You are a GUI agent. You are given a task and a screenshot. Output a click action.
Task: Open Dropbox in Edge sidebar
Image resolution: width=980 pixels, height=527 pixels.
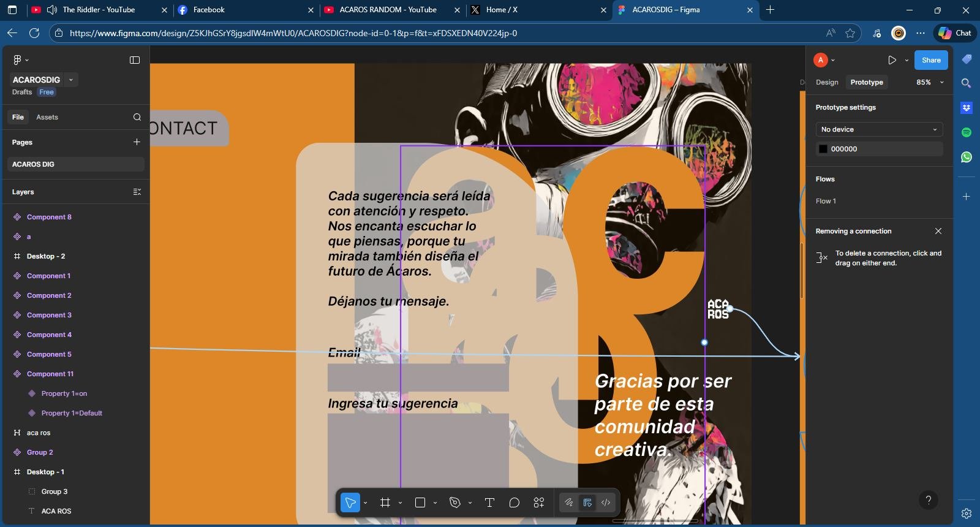[967, 108]
